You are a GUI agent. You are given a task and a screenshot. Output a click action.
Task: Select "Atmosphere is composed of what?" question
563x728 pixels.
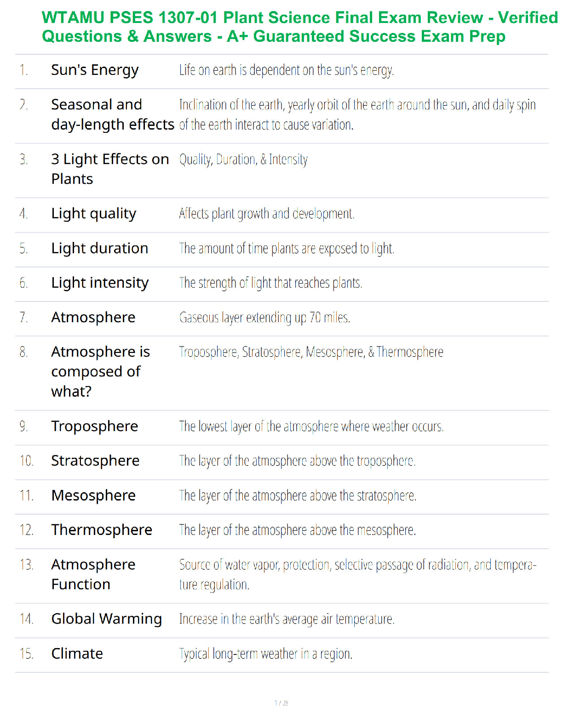click(101, 371)
